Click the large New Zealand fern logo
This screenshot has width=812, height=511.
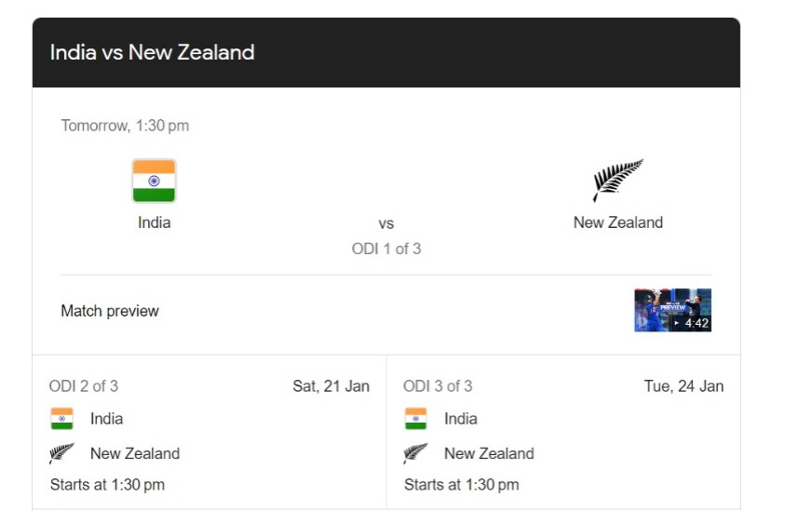pyautogui.click(x=617, y=180)
